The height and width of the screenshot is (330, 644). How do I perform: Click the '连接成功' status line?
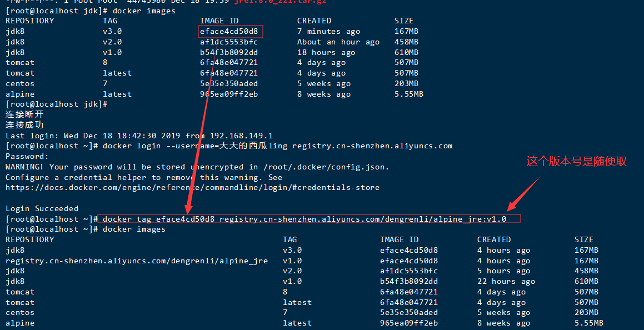24,125
